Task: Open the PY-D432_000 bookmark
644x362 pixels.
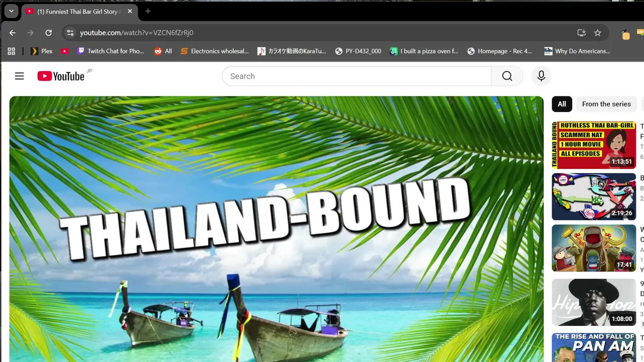Action: click(358, 51)
